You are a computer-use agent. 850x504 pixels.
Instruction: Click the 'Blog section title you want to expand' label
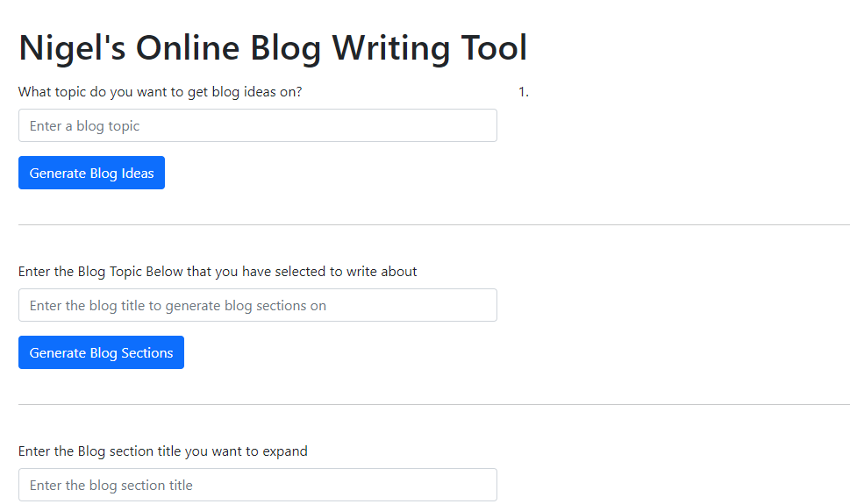pyautogui.click(x=163, y=451)
